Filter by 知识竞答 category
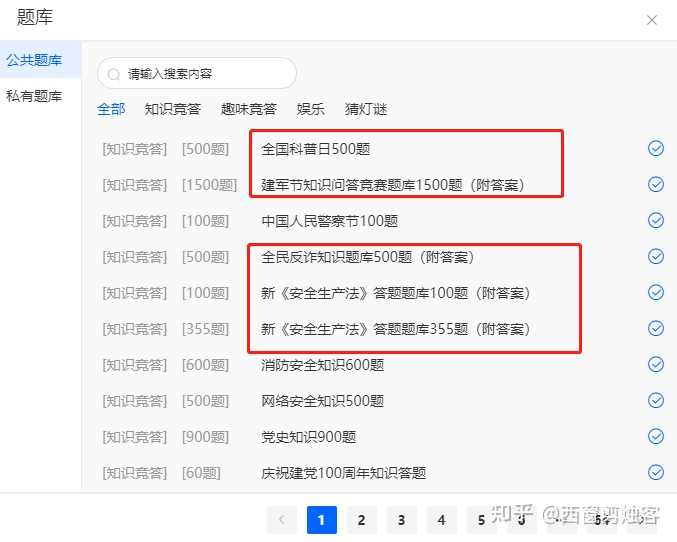677x542 pixels. tap(173, 109)
